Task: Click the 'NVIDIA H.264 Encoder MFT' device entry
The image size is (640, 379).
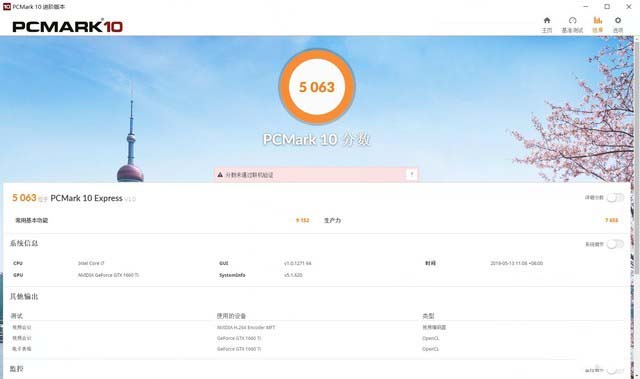Action: point(246,327)
